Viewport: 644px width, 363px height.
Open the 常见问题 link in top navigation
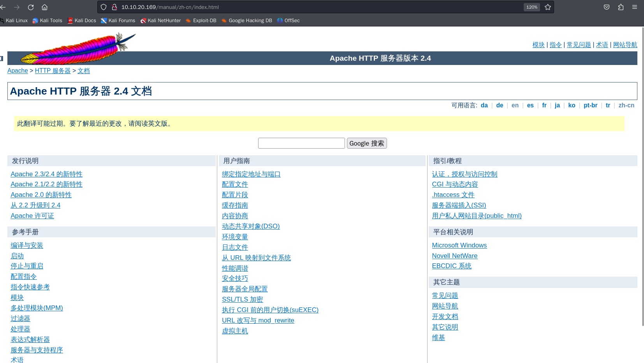point(579,45)
